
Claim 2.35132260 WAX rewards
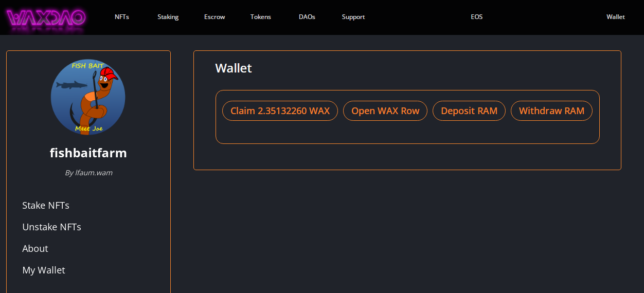pos(280,111)
